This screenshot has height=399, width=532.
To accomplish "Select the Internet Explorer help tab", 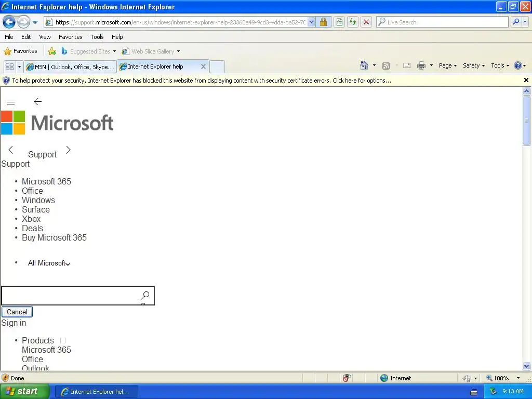I will [x=156, y=66].
